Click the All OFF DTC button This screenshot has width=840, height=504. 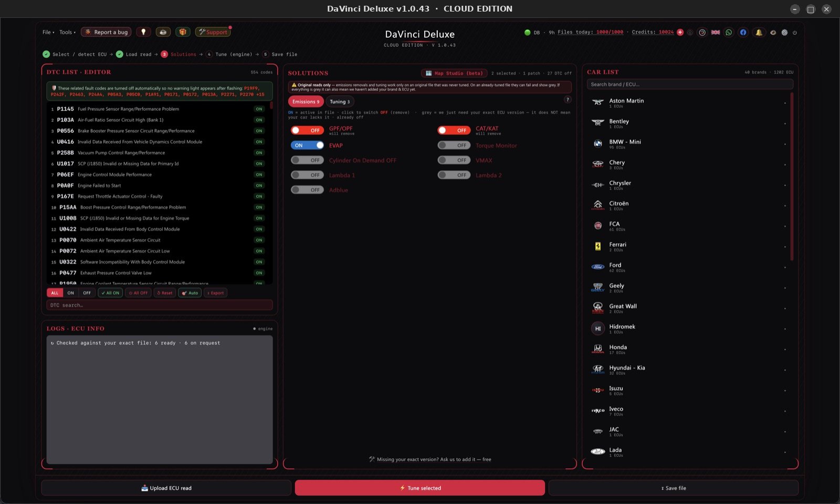pyautogui.click(x=139, y=293)
